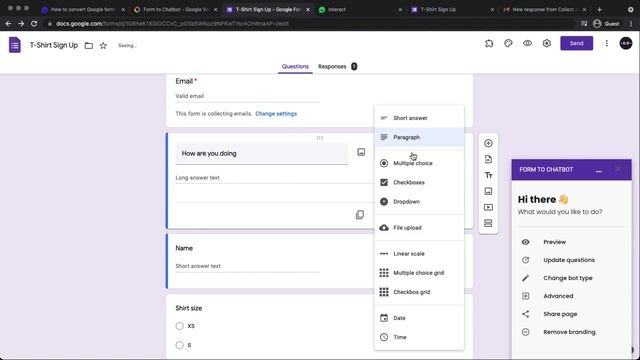Select Short answer question type

pyautogui.click(x=419, y=118)
